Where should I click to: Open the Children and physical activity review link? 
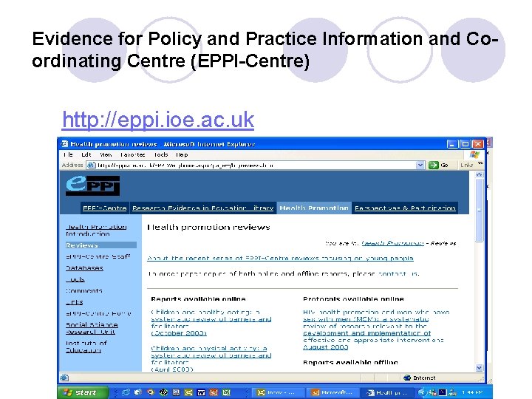[211, 358]
